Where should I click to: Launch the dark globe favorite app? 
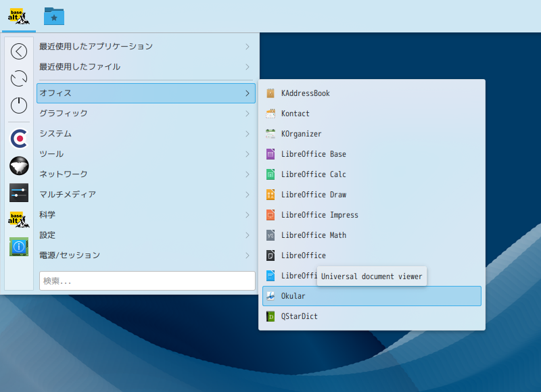[x=19, y=166]
